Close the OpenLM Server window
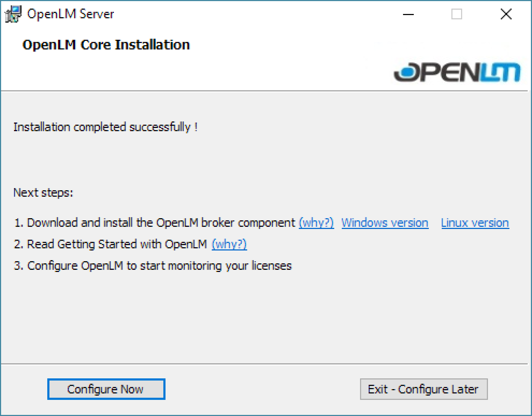 pos(506,14)
